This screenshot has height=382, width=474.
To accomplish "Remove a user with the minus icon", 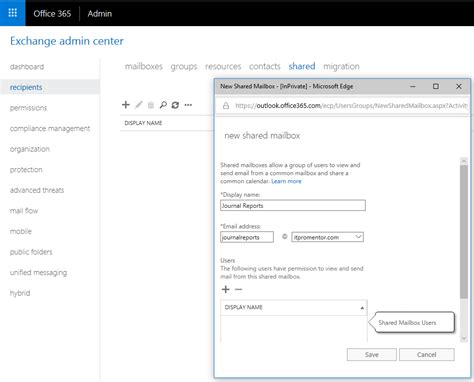I will coord(238,289).
